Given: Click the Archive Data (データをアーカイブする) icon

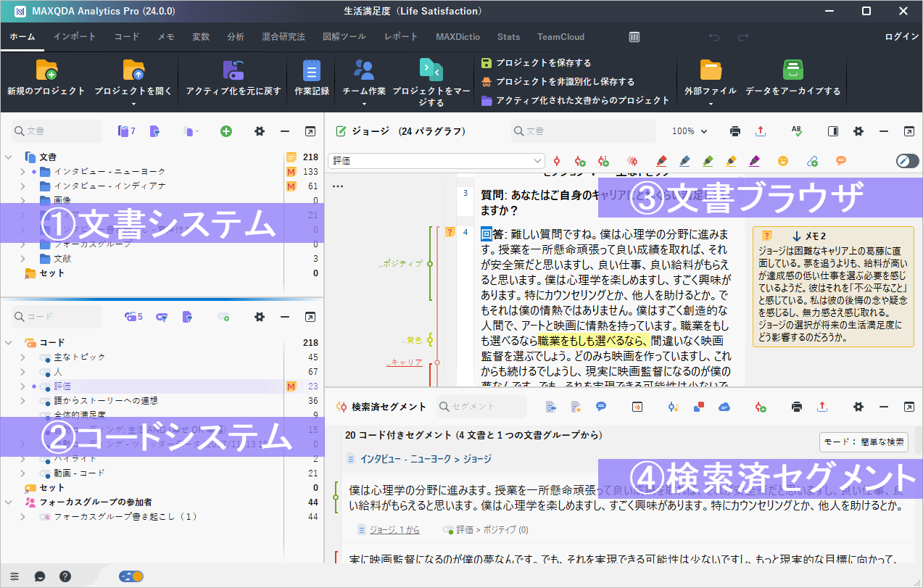Looking at the screenshot, I should (x=792, y=70).
